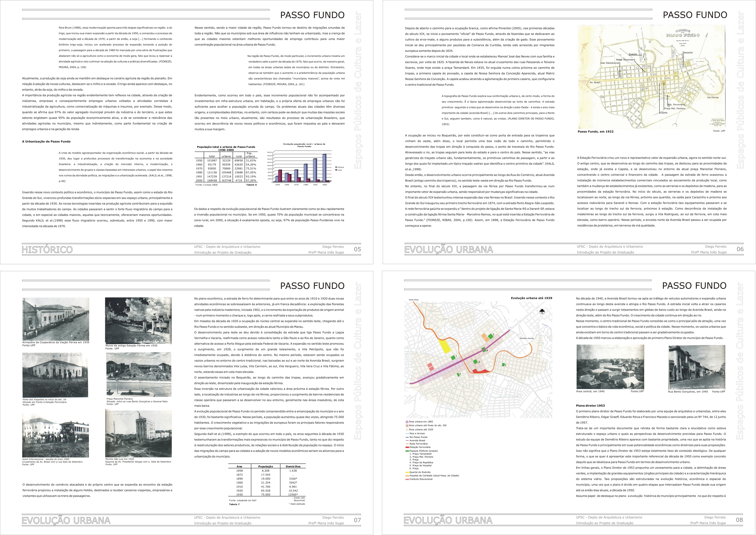The height and width of the screenshot is (535, 756).
Task: Click the 'Inst. Educacional' label on the 1922 map
Action: [x=610, y=63]
